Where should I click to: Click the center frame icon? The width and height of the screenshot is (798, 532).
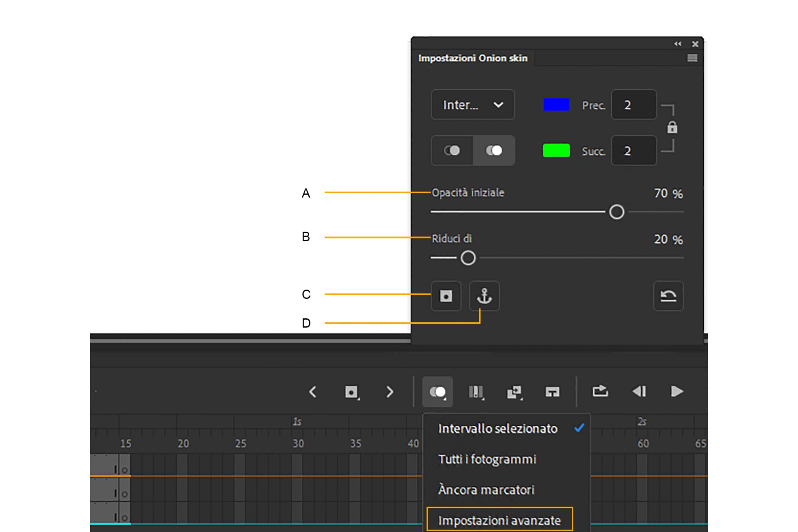pyautogui.click(x=552, y=392)
